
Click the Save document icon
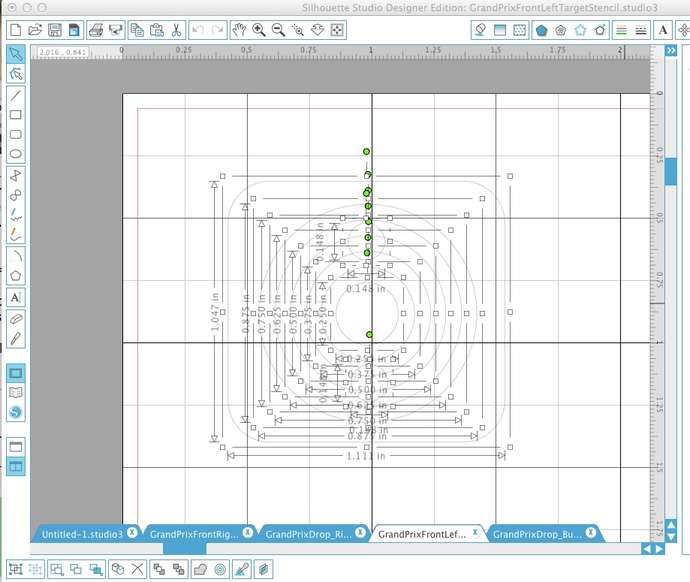pyautogui.click(x=55, y=30)
